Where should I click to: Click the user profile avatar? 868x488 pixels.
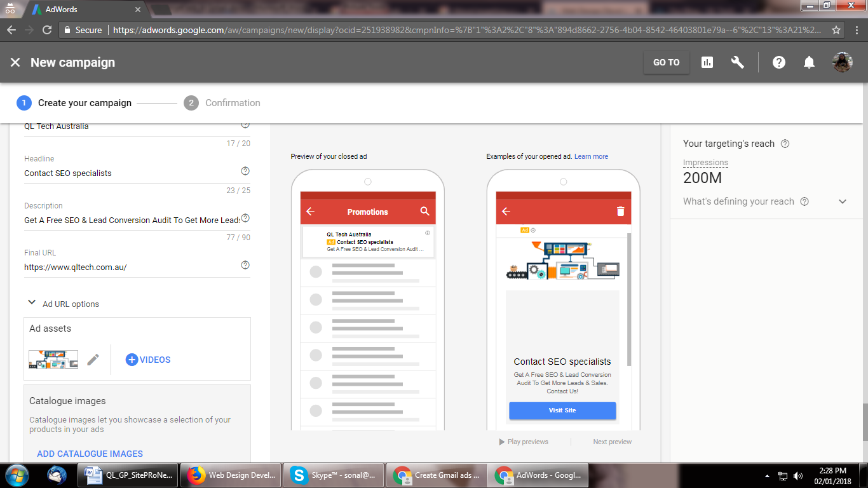coord(842,62)
